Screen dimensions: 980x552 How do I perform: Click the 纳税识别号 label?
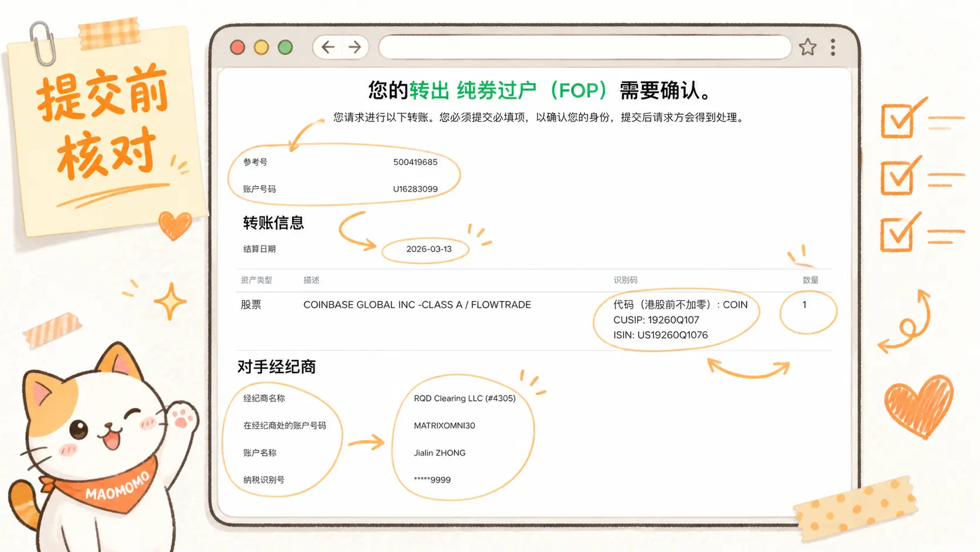point(264,480)
